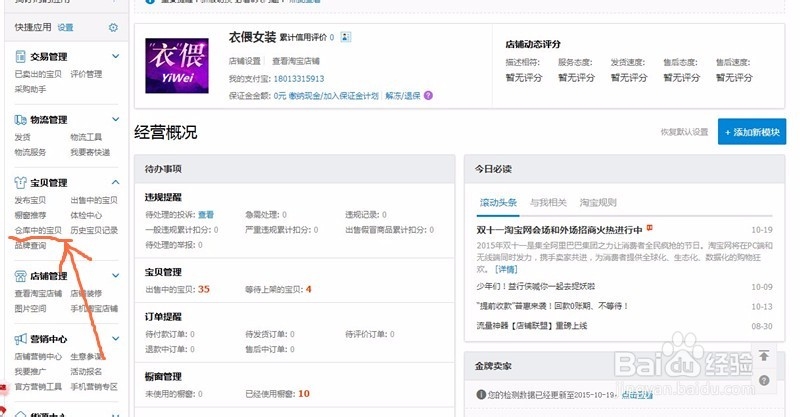
Task: Click the 物流管理 truck icon
Action: (x=20, y=120)
